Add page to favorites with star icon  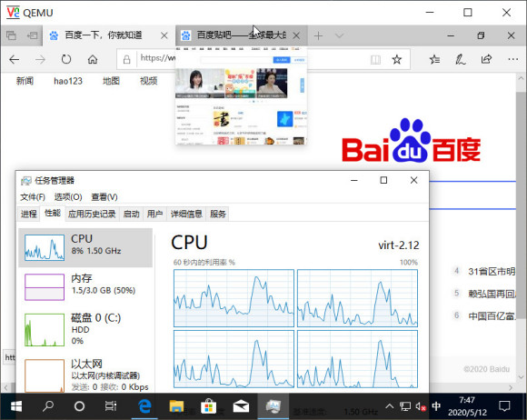396,59
